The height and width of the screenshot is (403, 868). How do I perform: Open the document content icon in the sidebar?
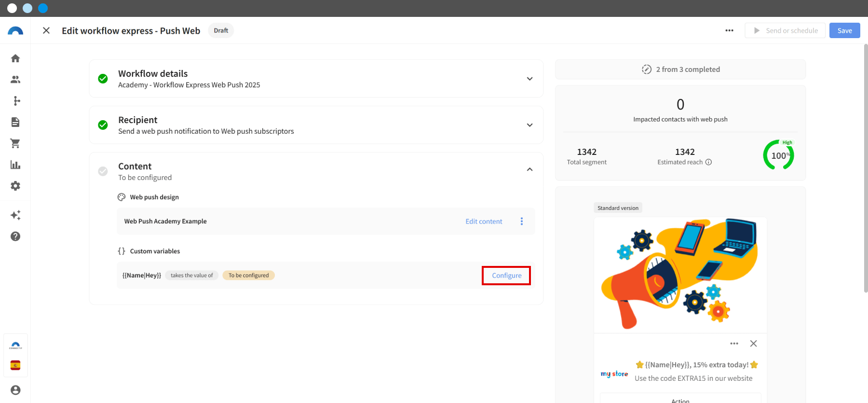point(15,122)
